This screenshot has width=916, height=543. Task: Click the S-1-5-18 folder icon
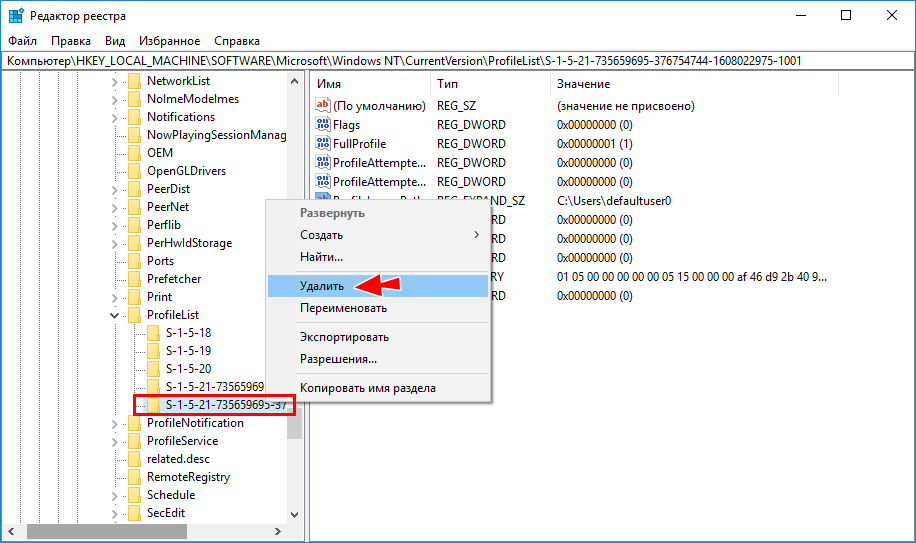[x=153, y=333]
